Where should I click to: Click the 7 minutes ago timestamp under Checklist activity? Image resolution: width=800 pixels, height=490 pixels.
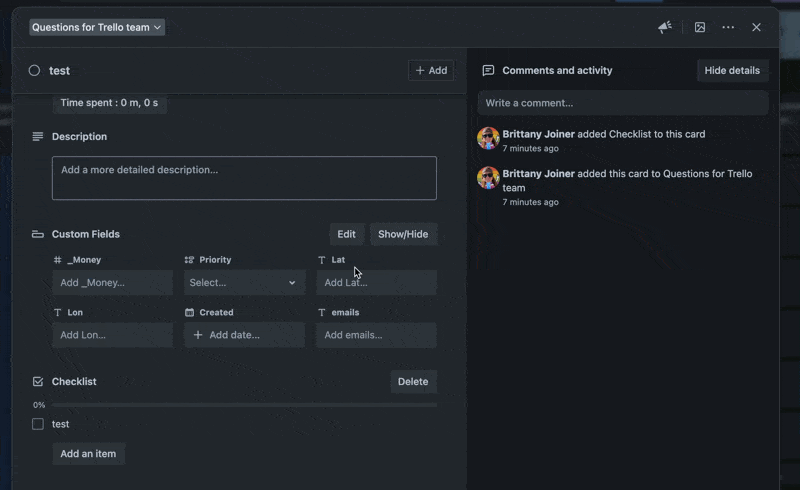531,149
